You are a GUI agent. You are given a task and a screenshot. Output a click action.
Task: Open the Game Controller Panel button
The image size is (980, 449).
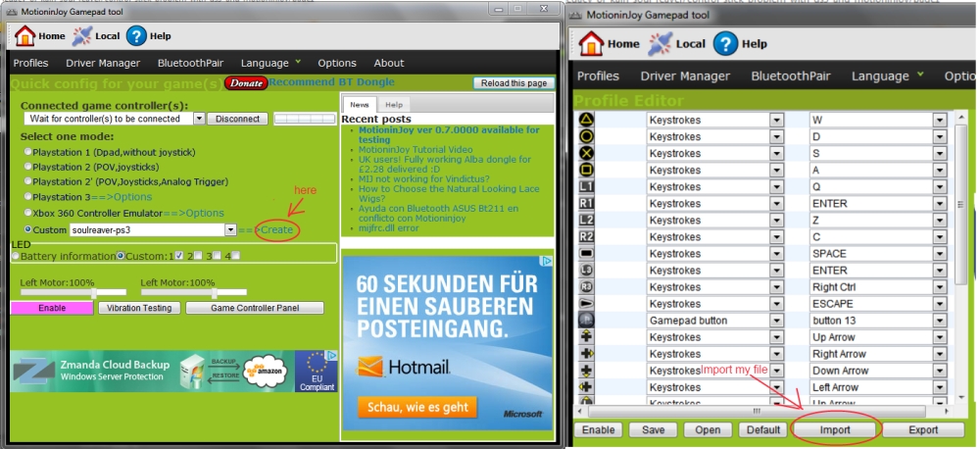tap(255, 308)
